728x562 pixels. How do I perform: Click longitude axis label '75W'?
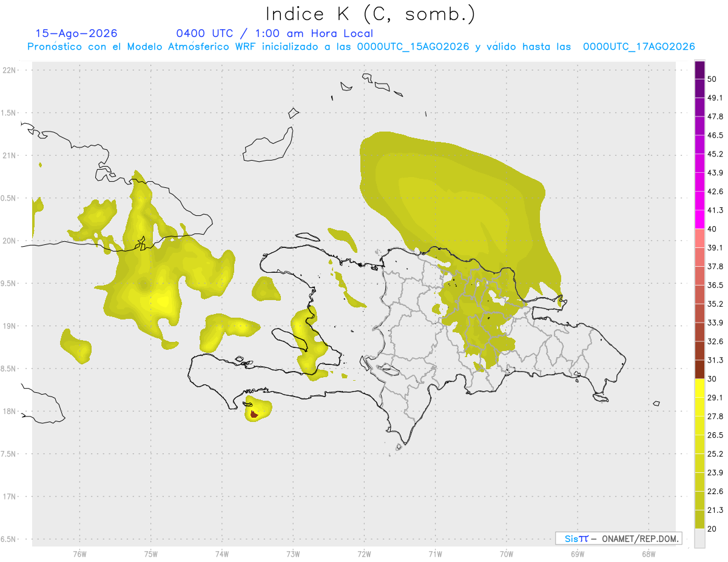[150, 554]
